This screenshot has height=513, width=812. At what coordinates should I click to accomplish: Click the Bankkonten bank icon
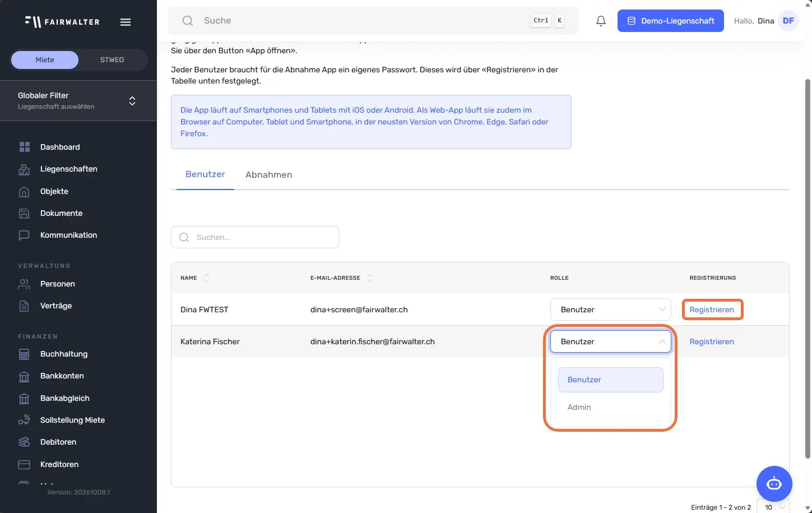pos(24,376)
